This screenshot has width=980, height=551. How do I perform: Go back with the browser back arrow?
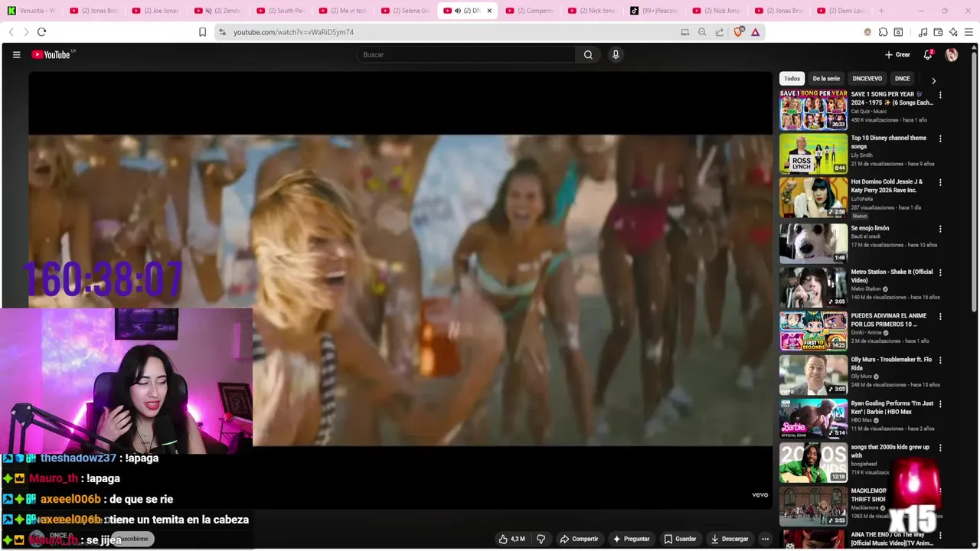(11, 32)
